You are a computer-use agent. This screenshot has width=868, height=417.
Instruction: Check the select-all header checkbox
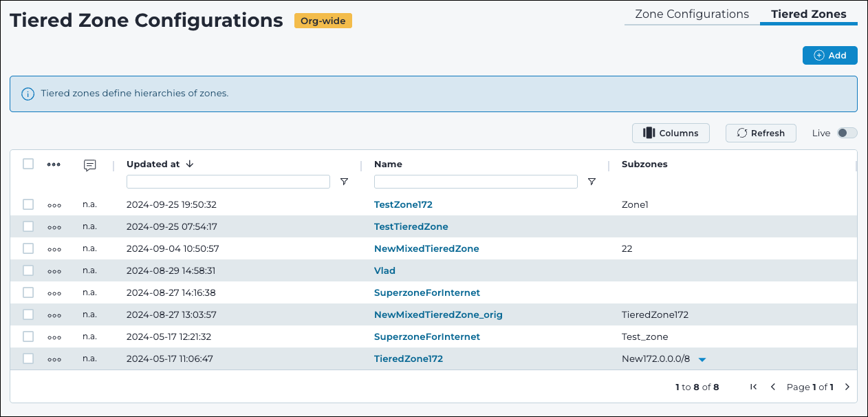(28, 164)
